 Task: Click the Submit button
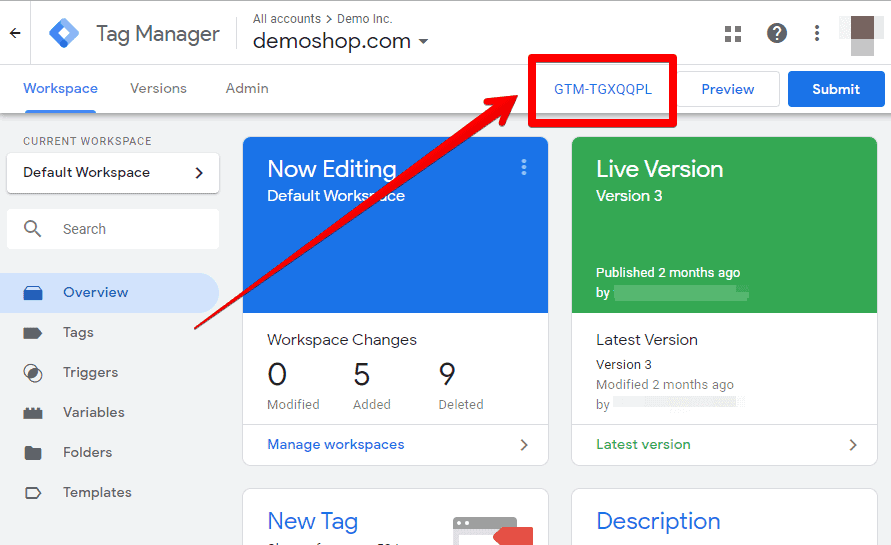tap(836, 89)
